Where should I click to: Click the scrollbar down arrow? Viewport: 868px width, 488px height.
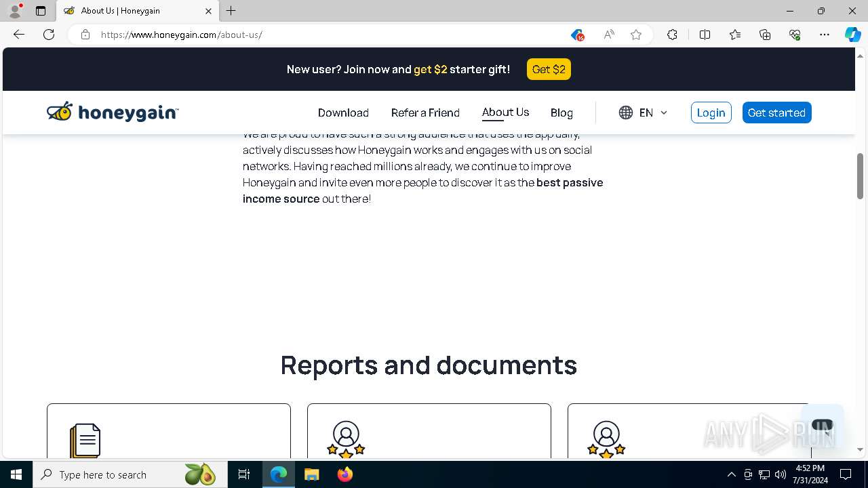pyautogui.click(x=861, y=449)
